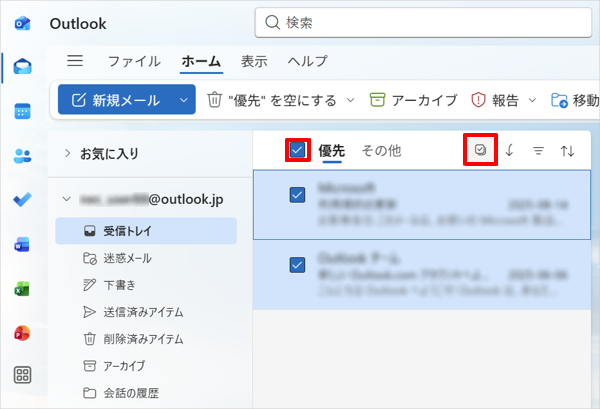Screen dimensions: 600x409
Task: Open the ファイル tab
Action: [x=134, y=61]
